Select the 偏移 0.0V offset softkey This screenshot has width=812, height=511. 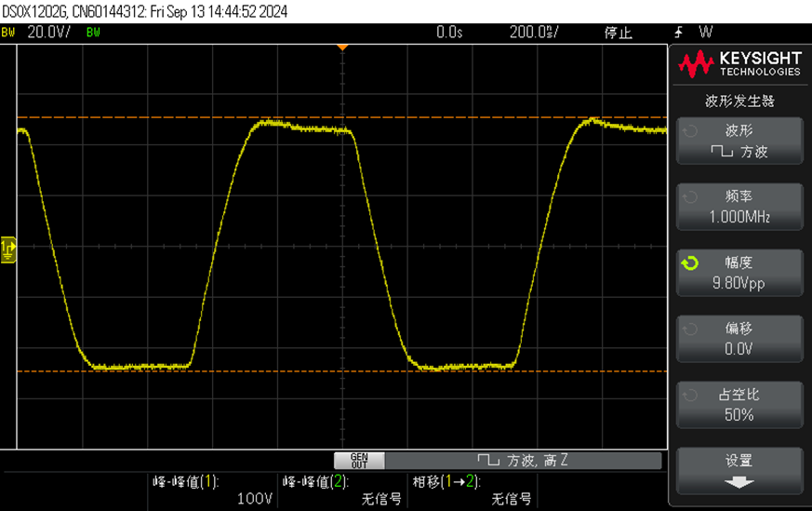739,339
